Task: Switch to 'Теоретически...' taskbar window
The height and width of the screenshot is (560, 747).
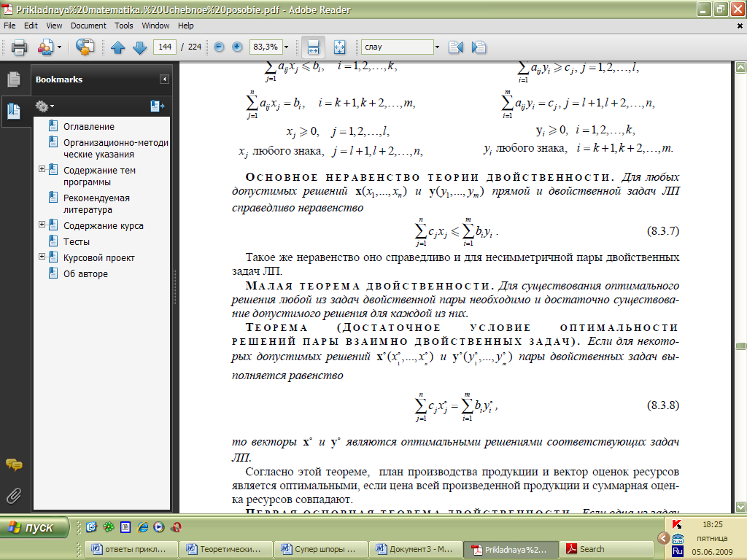Action: 226,549
